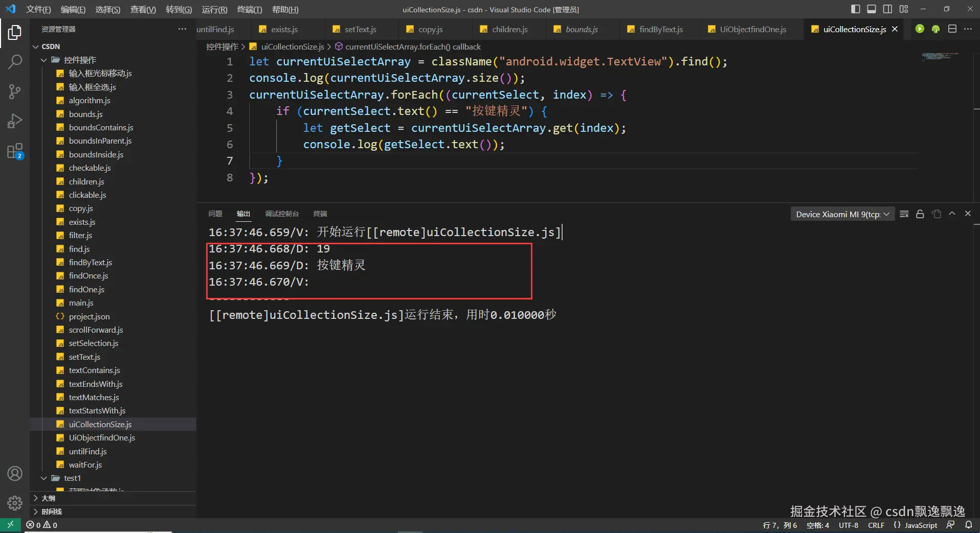Click the Accounts icon
The height and width of the screenshot is (533, 980).
click(x=15, y=474)
